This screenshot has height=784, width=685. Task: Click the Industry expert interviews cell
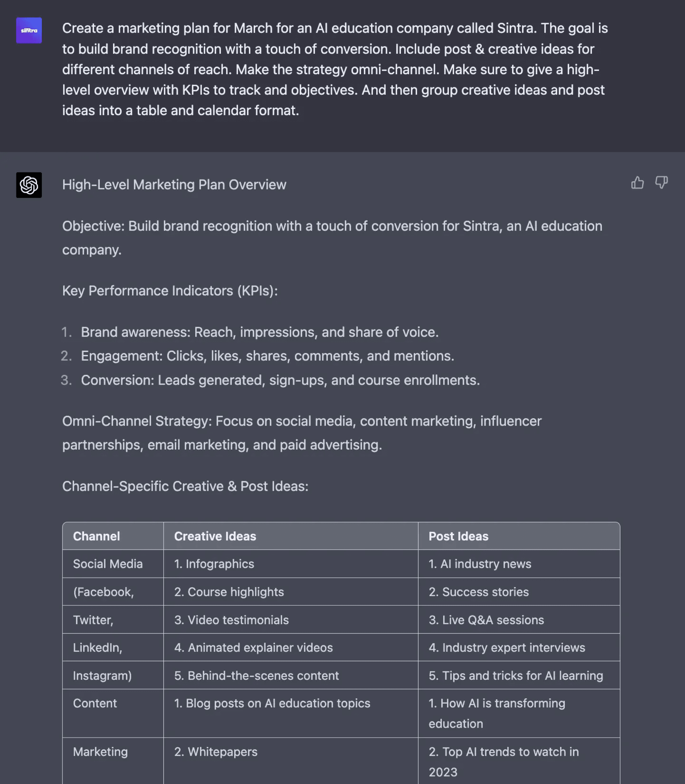[x=519, y=647]
